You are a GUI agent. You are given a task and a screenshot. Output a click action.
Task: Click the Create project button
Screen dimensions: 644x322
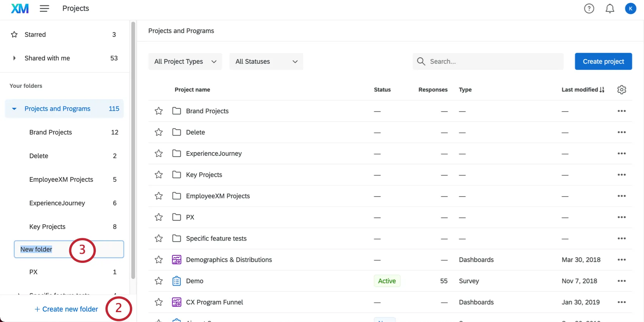pyautogui.click(x=603, y=61)
